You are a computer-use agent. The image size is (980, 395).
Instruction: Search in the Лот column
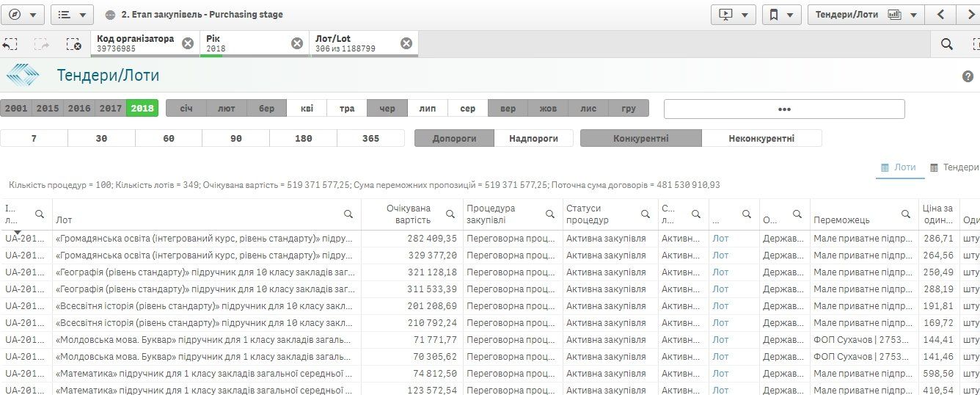349,214
